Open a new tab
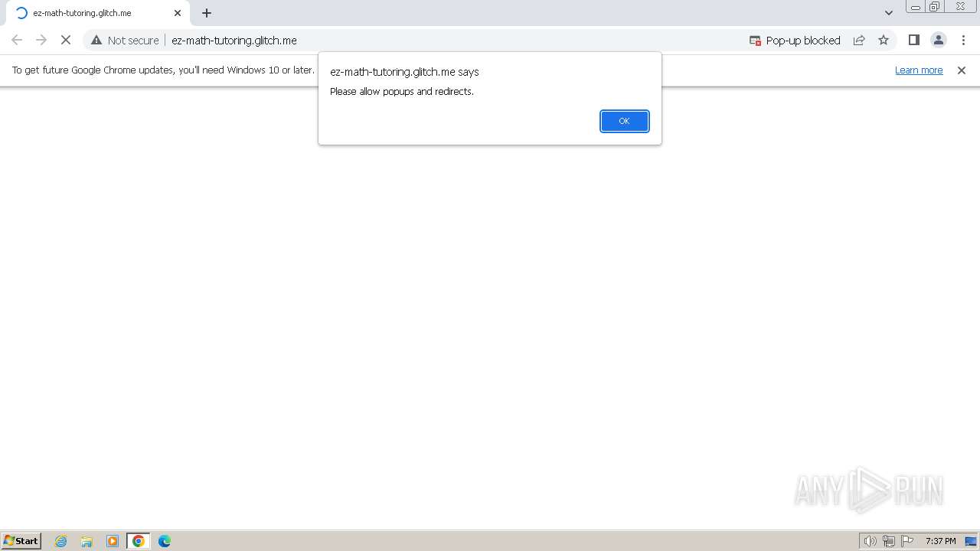 click(x=207, y=13)
